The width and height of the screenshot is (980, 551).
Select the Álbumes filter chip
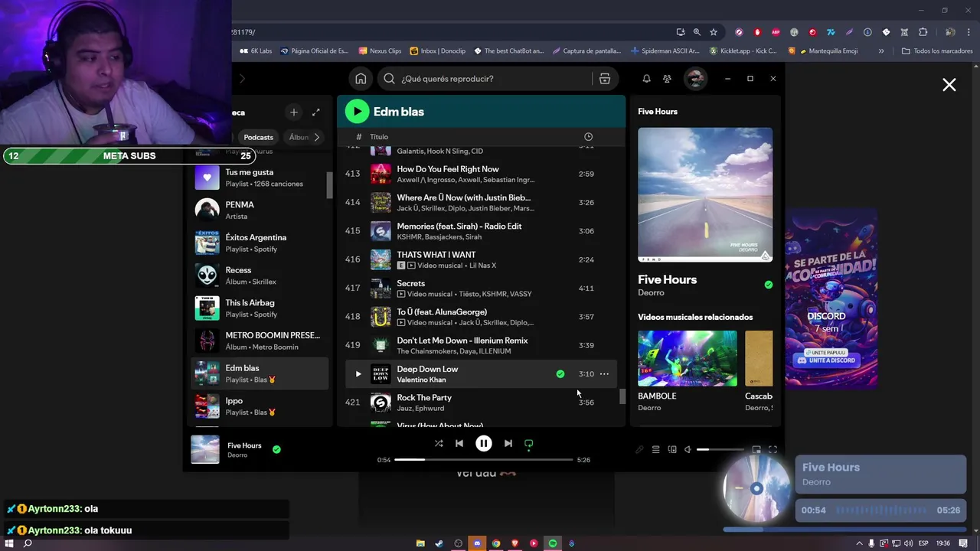[x=299, y=138]
